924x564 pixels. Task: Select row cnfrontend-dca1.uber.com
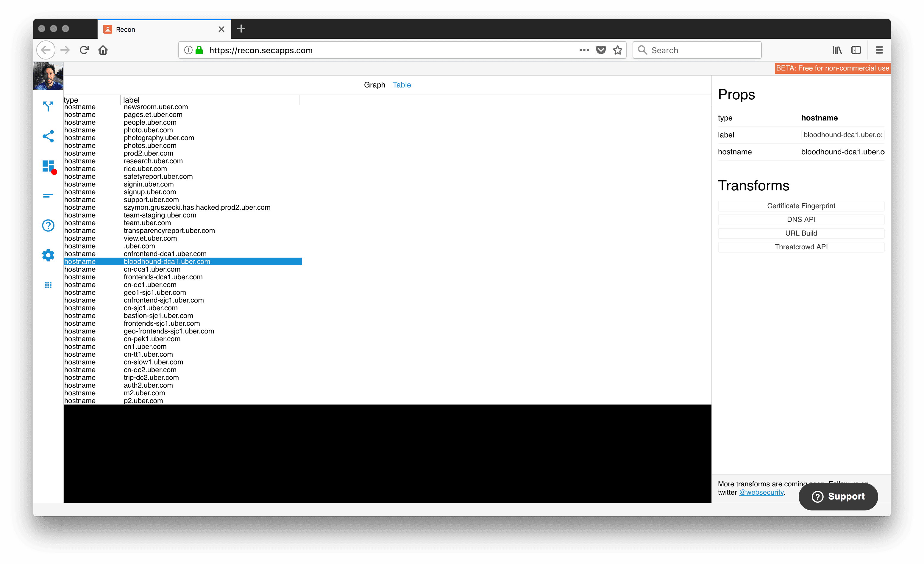pos(182,254)
